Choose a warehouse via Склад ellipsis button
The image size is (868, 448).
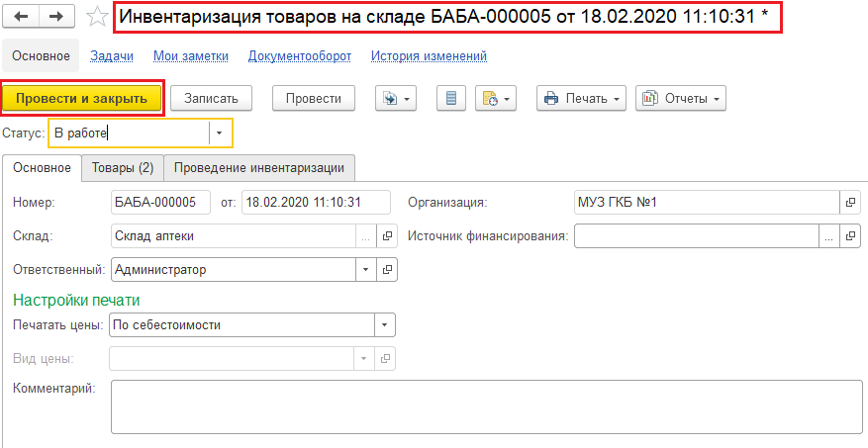coord(365,236)
